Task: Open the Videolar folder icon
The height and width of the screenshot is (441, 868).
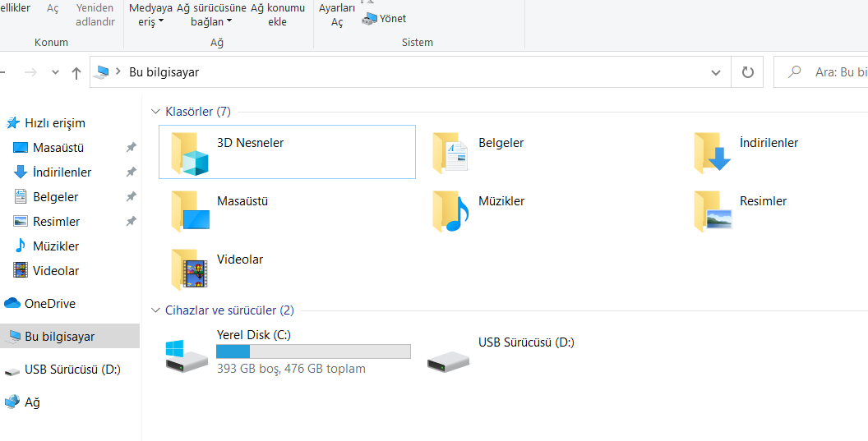Action: point(190,269)
